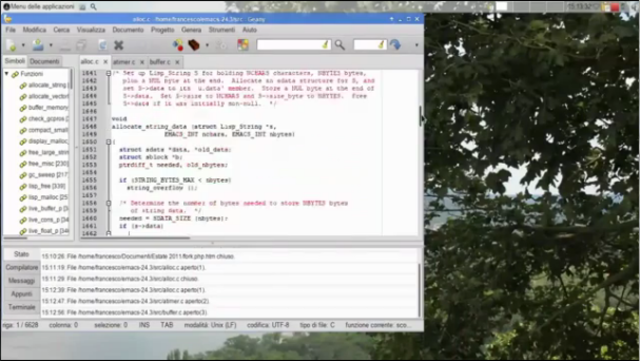Clear the go-to-line field with broom icon

381,45
